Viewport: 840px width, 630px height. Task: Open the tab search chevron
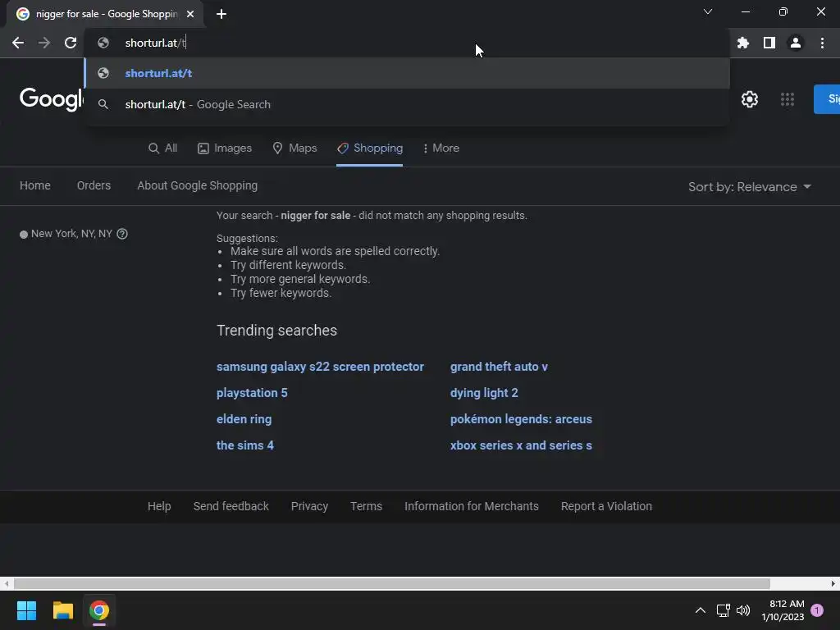click(x=708, y=11)
